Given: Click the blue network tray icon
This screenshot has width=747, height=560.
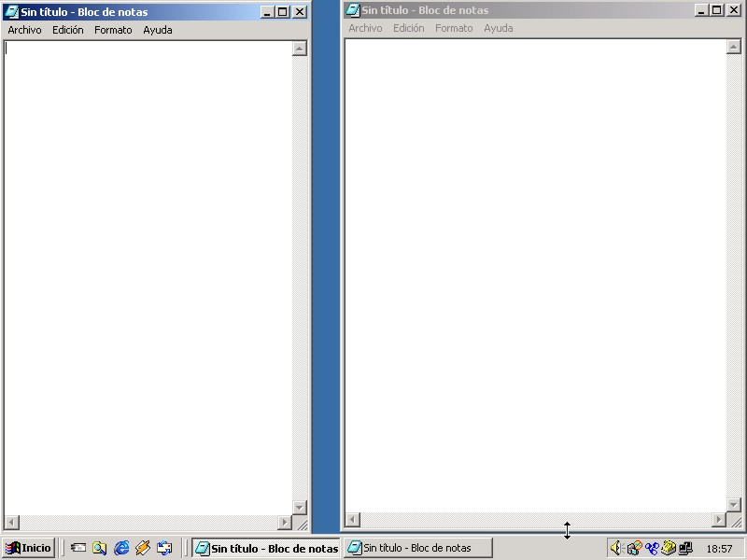Looking at the screenshot, I should pyautogui.click(x=651, y=549).
